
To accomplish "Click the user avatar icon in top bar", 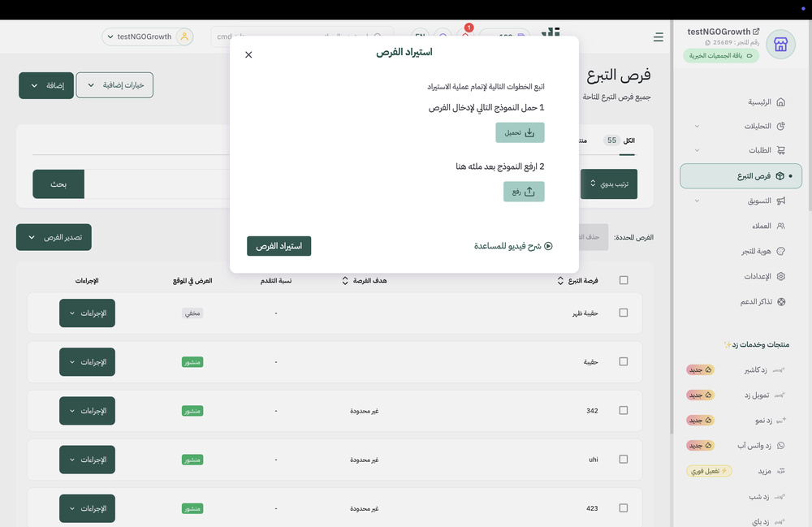I will [x=184, y=37].
